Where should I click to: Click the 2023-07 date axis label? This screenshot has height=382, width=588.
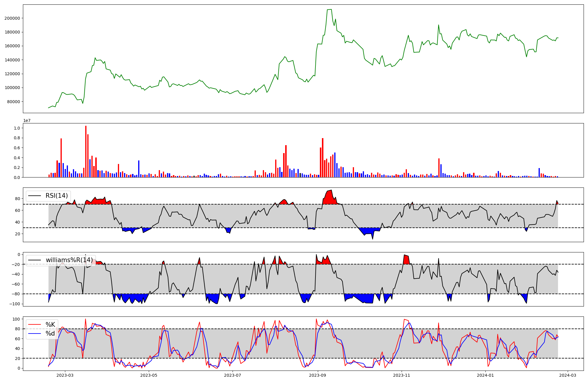click(x=233, y=375)
